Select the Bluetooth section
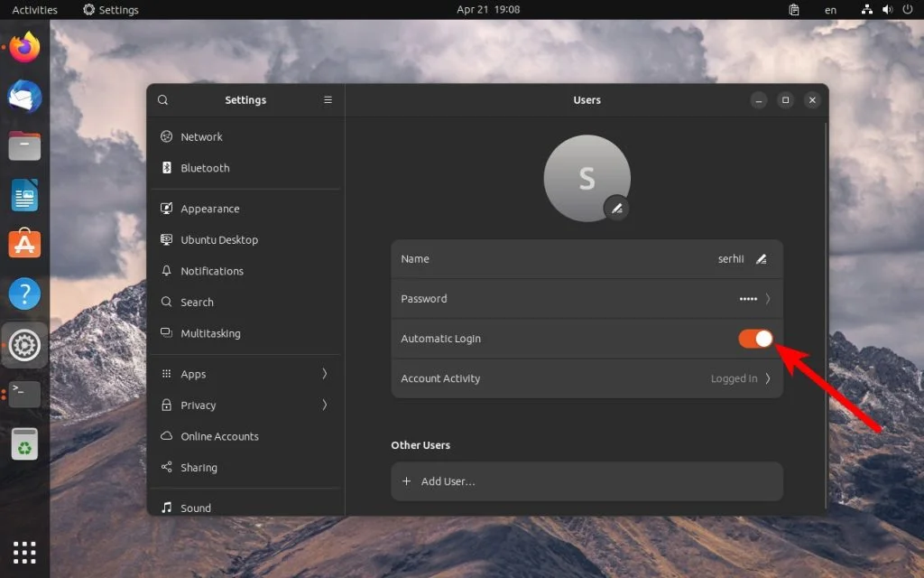 point(204,167)
